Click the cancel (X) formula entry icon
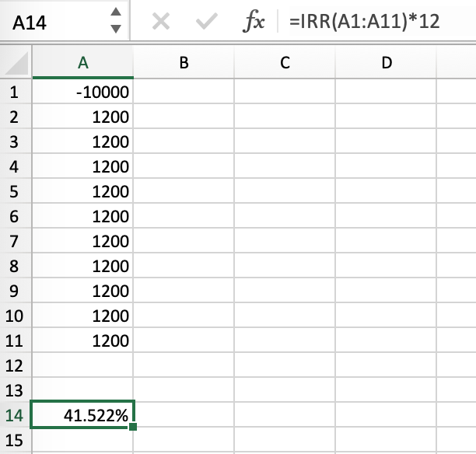Image resolution: width=476 pixels, height=454 pixels. tap(161, 21)
